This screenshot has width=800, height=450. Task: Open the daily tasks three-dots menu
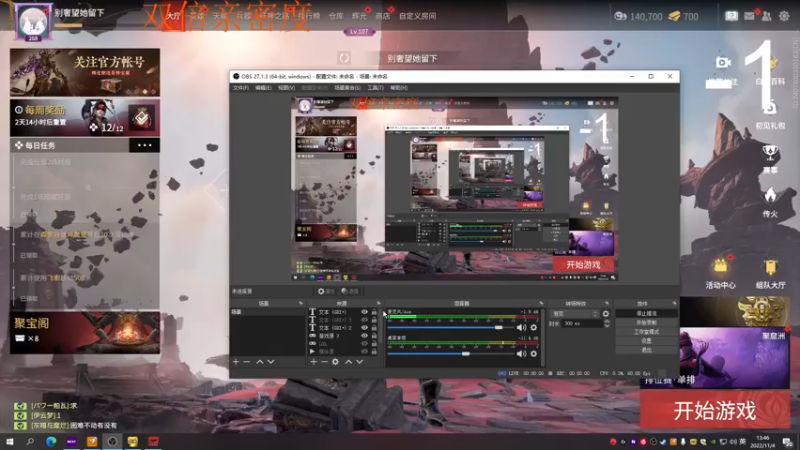(144, 145)
